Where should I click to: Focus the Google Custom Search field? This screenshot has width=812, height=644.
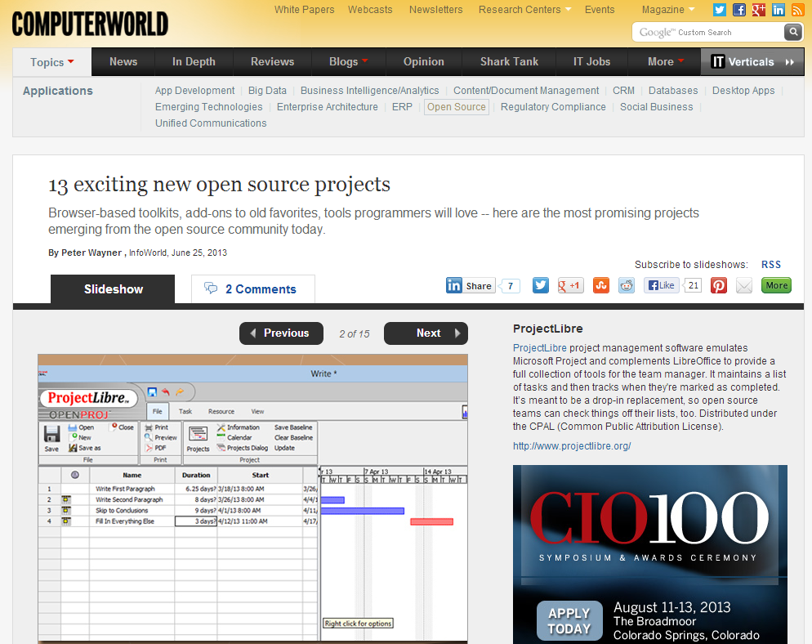coord(708,32)
